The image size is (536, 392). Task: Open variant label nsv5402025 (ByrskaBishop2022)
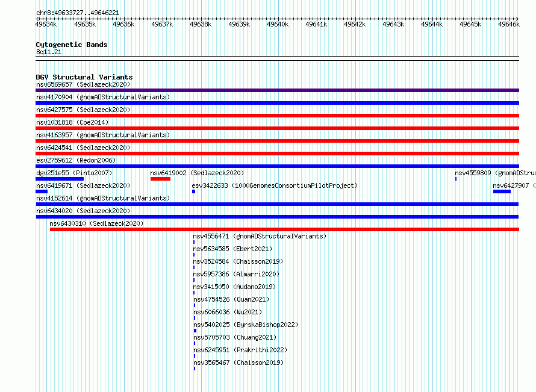click(x=246, y=325)
